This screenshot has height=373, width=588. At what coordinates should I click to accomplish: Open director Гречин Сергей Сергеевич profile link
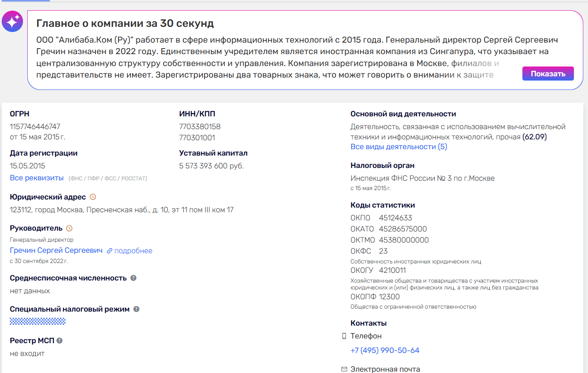[x=56, y=250]
